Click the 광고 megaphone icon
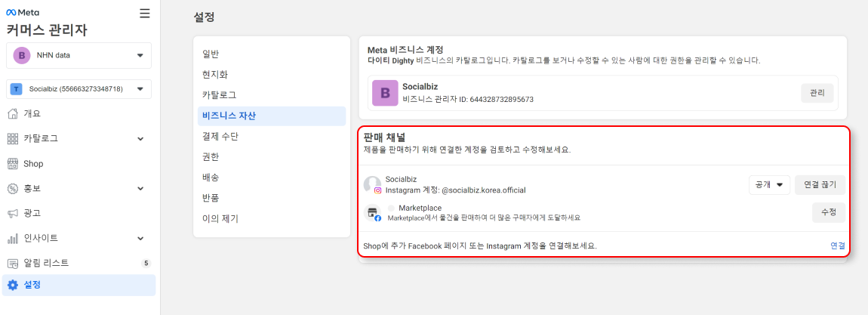Screen dimensions: 868x315 [13, 213]
